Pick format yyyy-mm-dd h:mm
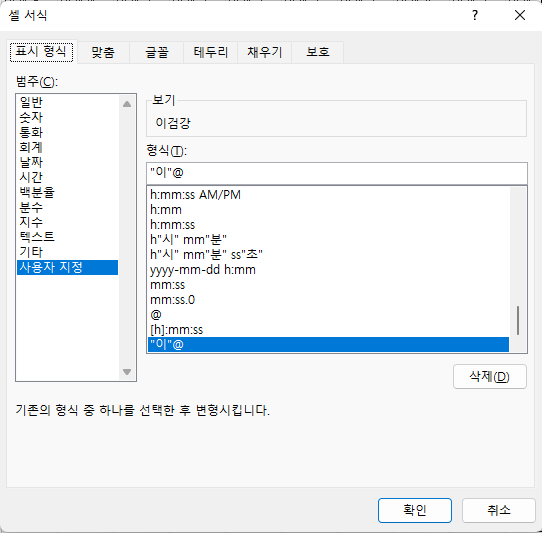The width and height of the screenshot is (542, 533). click(328, 270)
